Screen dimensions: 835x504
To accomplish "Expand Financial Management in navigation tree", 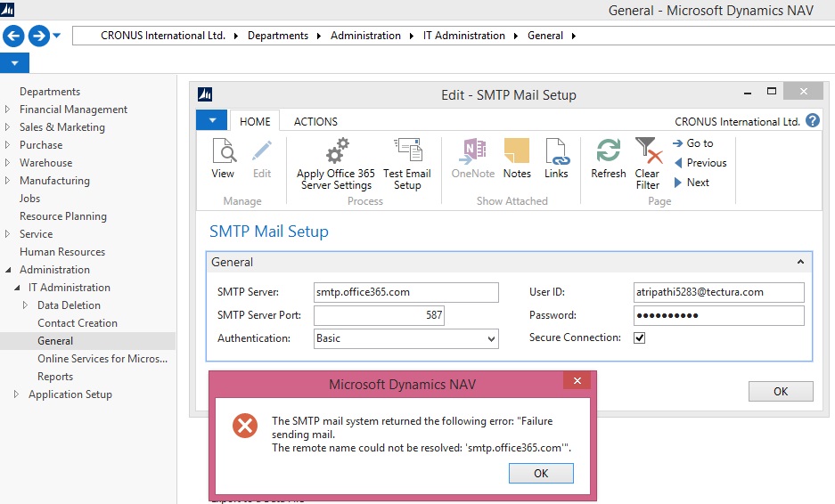I will click(x=8, y=110).
